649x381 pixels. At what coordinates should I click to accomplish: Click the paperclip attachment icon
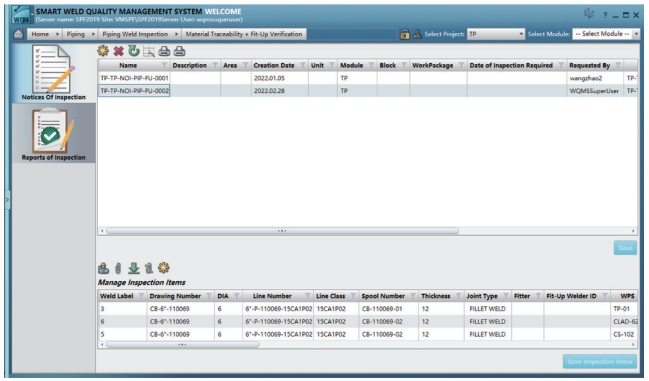coord(118,268)
